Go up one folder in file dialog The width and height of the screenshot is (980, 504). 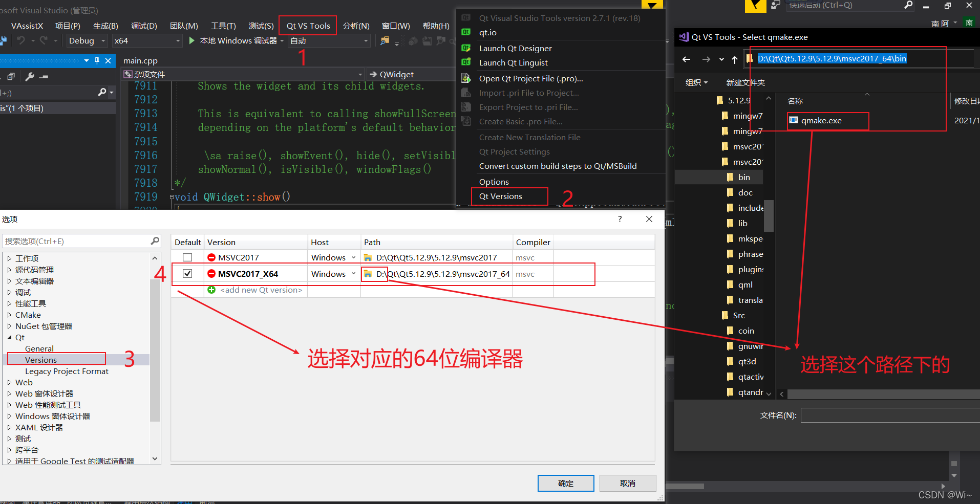tap(735, 60)
